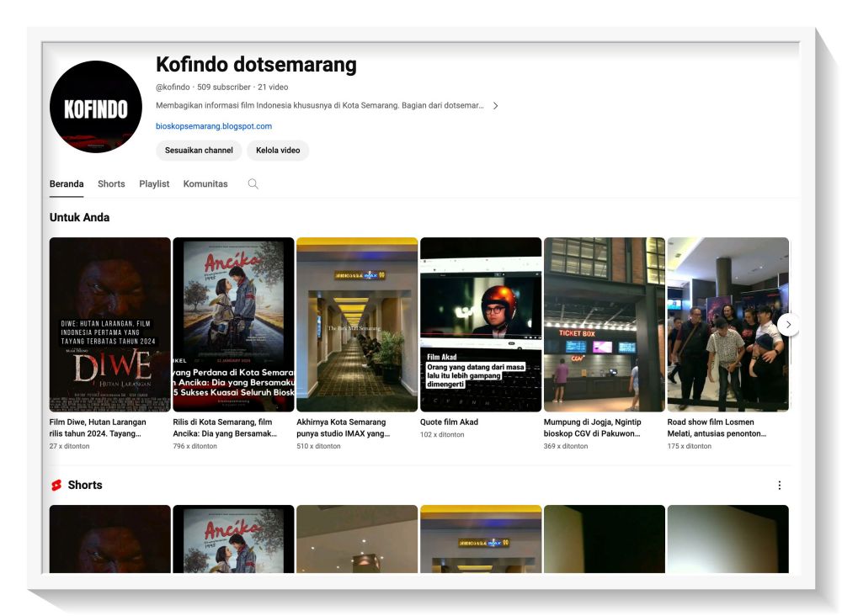
Task: Click the '102 x ditonton' view count
Action: [442, 434]
